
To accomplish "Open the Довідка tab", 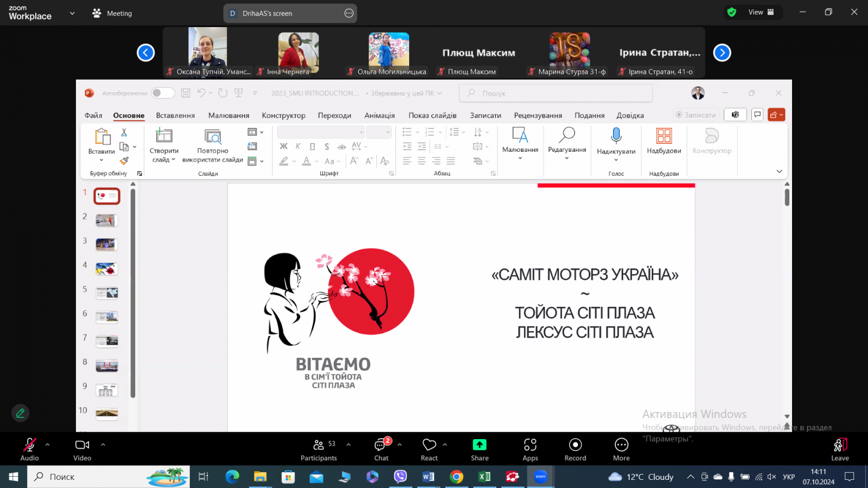I will (x=630, y=115).
